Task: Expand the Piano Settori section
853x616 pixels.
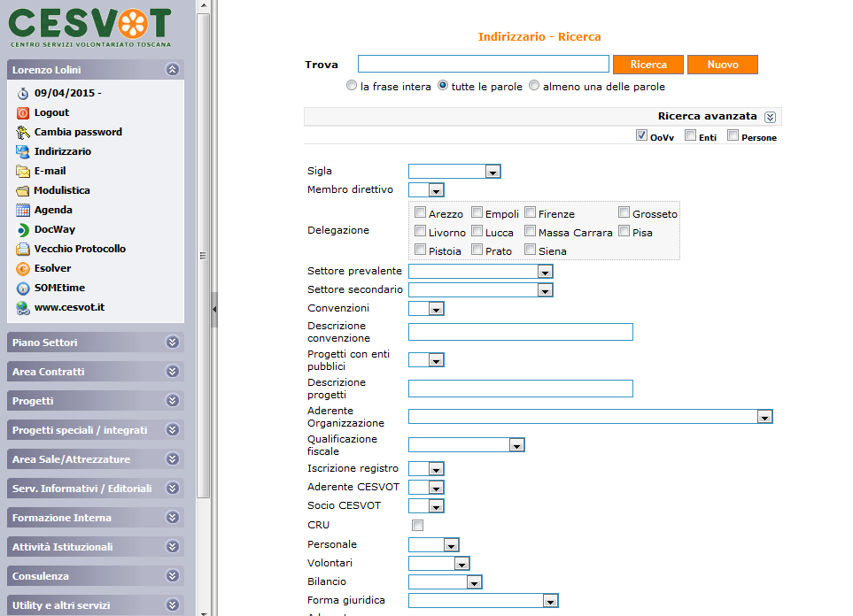Action: pos(173,342)
